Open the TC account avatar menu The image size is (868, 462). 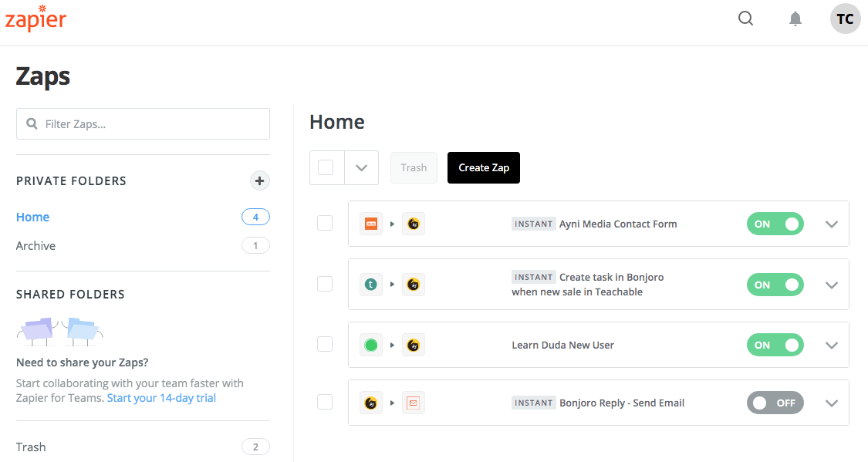click(845, 19)
